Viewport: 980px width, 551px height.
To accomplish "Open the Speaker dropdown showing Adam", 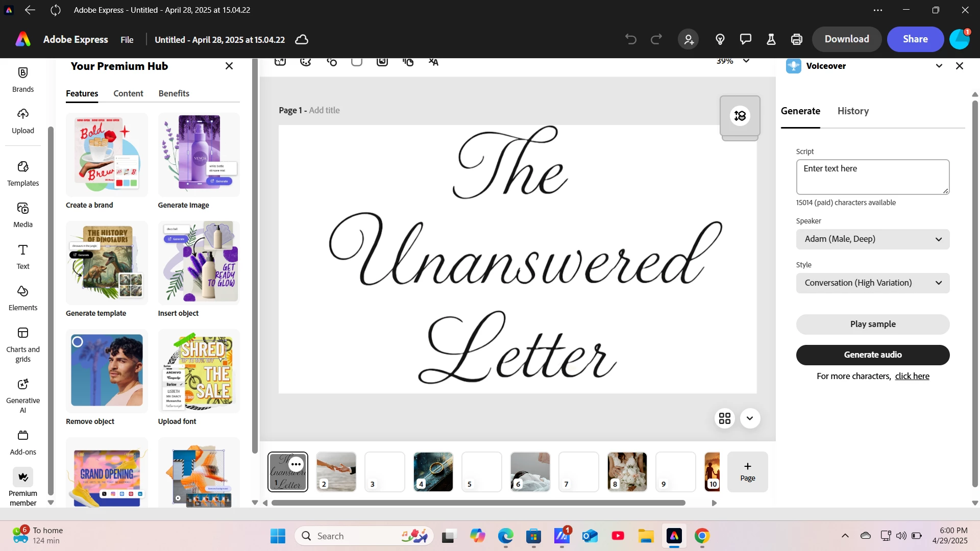I will point(872,239).
